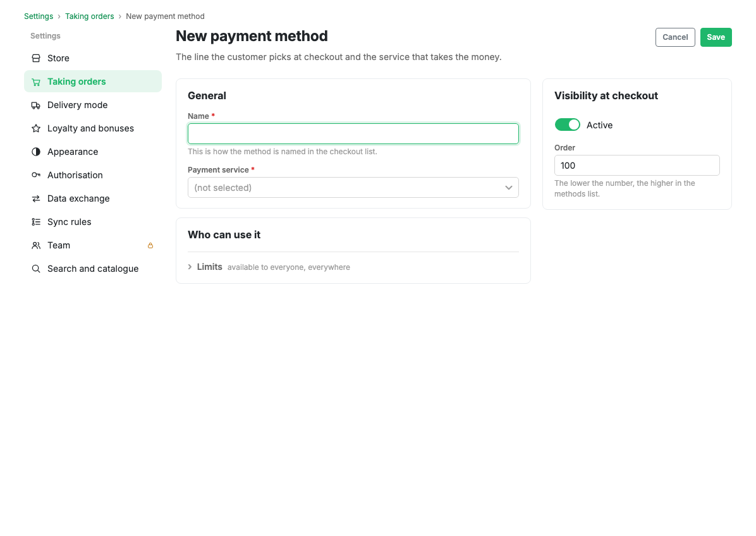Click the 'New payment method' breadcrumb text

coord(166,16)
